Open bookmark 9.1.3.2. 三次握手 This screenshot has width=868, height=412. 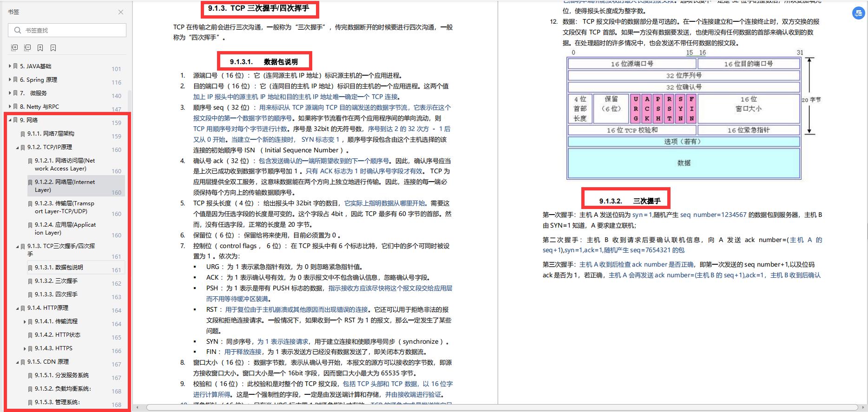(56, 281)
